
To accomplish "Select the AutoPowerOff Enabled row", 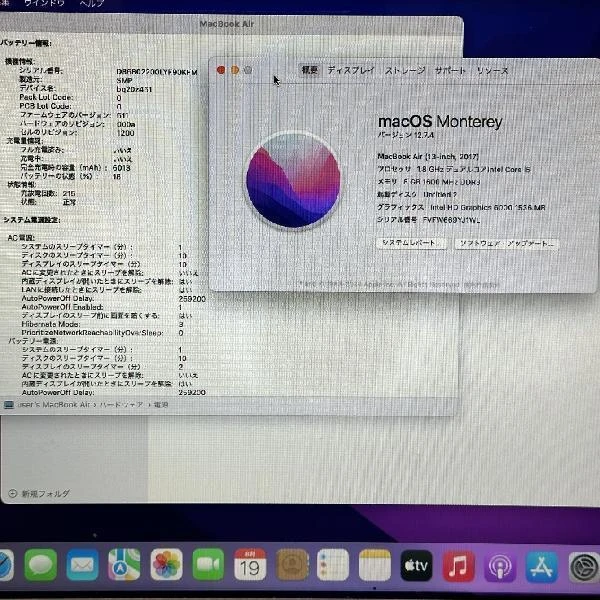I will tap(102, 307).
